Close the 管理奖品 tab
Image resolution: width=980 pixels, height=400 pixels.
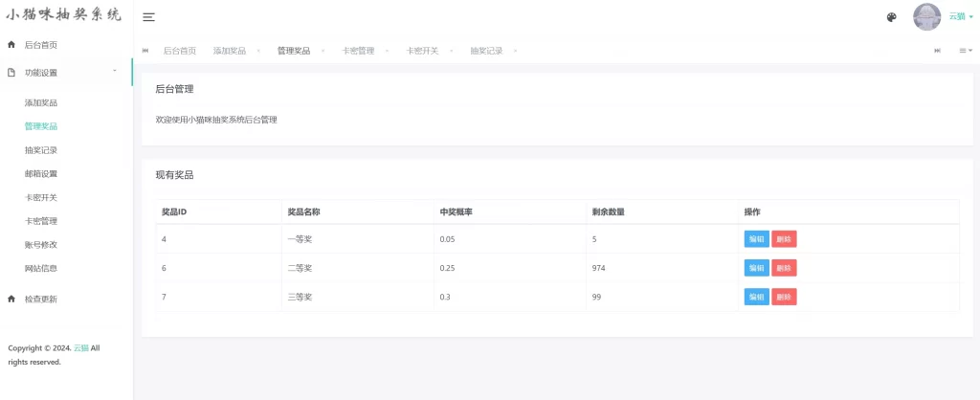coord(323,52)
